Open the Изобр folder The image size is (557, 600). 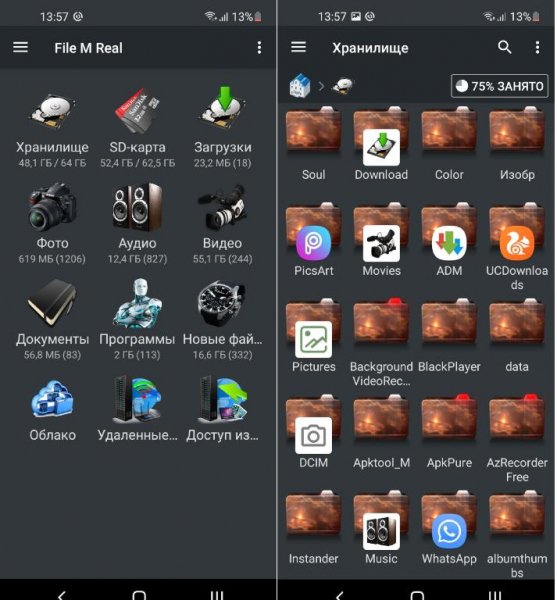point(517,132)
